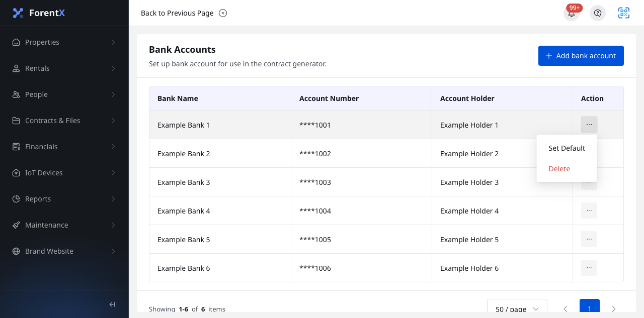Select account number ****1001
The height and width of the screenshot is (318, 644).
pyautogui.click(x=361, y=125)
